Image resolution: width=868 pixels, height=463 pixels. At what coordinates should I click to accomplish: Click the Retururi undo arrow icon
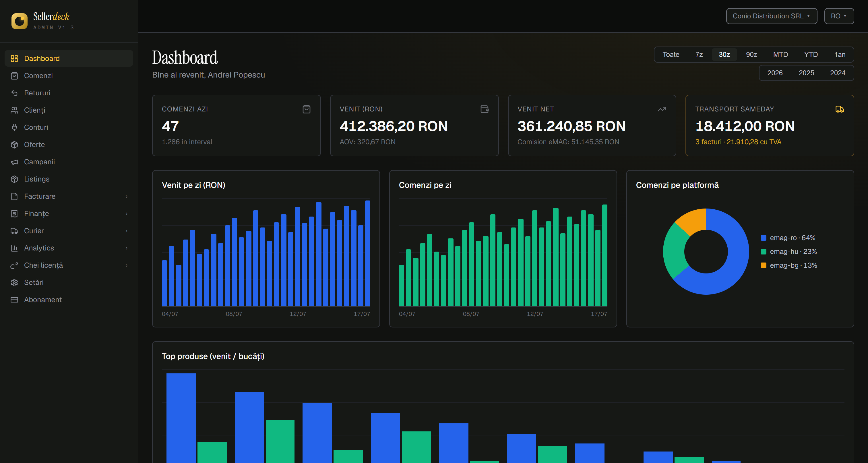[14, 93]
